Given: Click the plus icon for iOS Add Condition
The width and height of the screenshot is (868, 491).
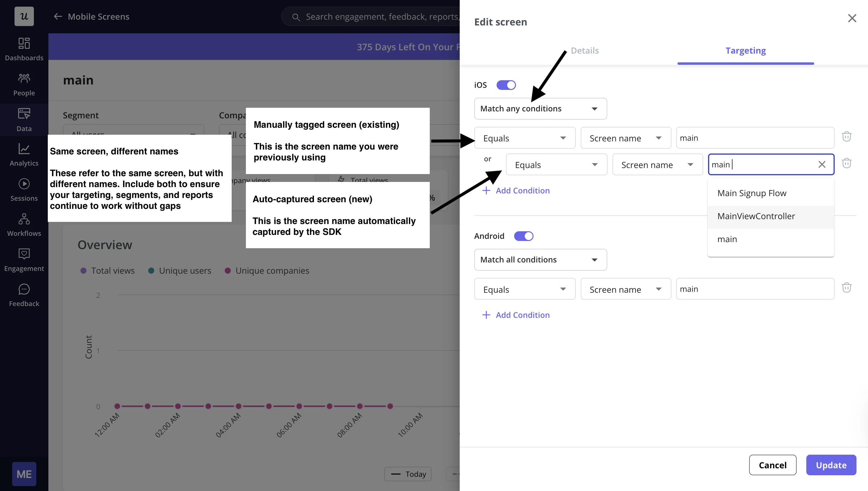Looking at the screenshot, I should 486,190.
